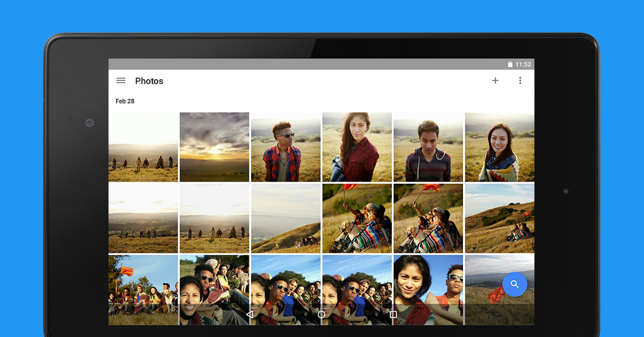Viewport: 644px width, 337px height.
Task: Open portrait of woman in plaid shirt
Action: click(x=357, y=147)
